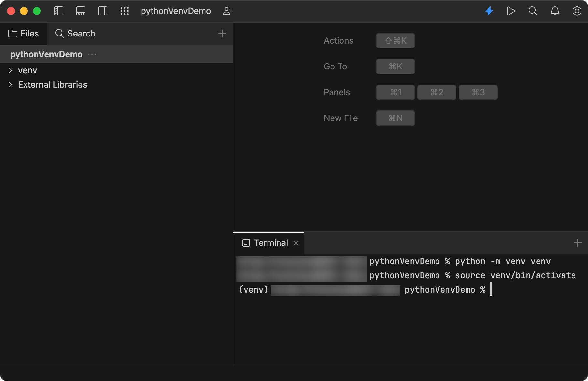The height and width of the screenshot is (381, 588).
Task: Click the terminal command input line
Action: tap(491, 290)
